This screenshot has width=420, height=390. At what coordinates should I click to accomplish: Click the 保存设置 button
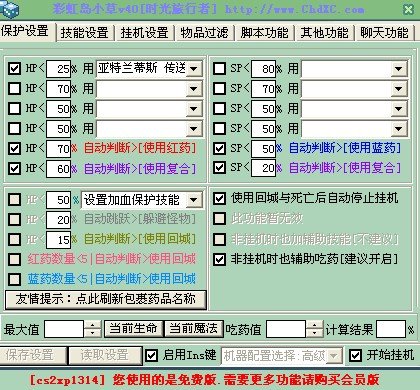[x=33, y=355]
